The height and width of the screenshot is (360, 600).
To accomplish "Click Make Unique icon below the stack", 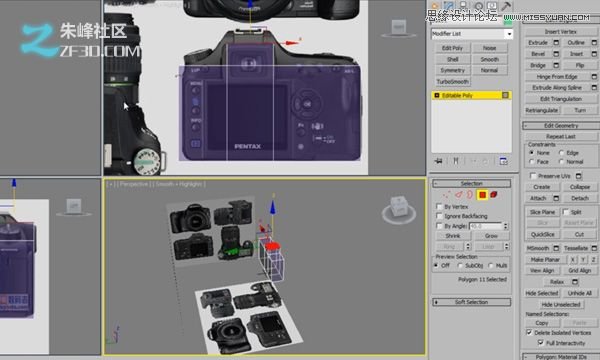I will click(x=473, y=161).
